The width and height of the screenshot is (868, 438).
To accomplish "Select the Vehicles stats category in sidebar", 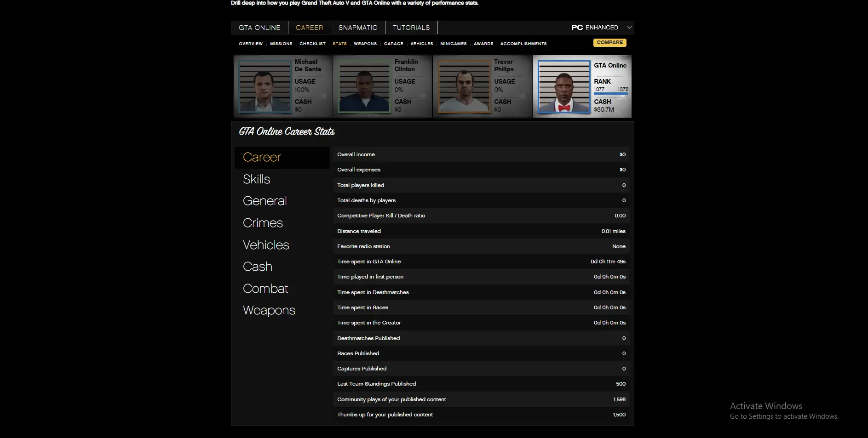I will point(282,245).
